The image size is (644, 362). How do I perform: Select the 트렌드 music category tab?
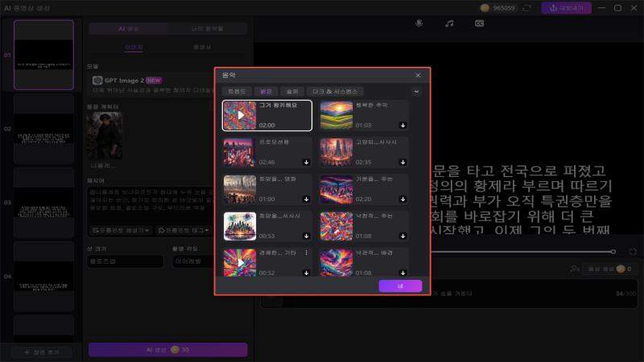pos(237,92)
